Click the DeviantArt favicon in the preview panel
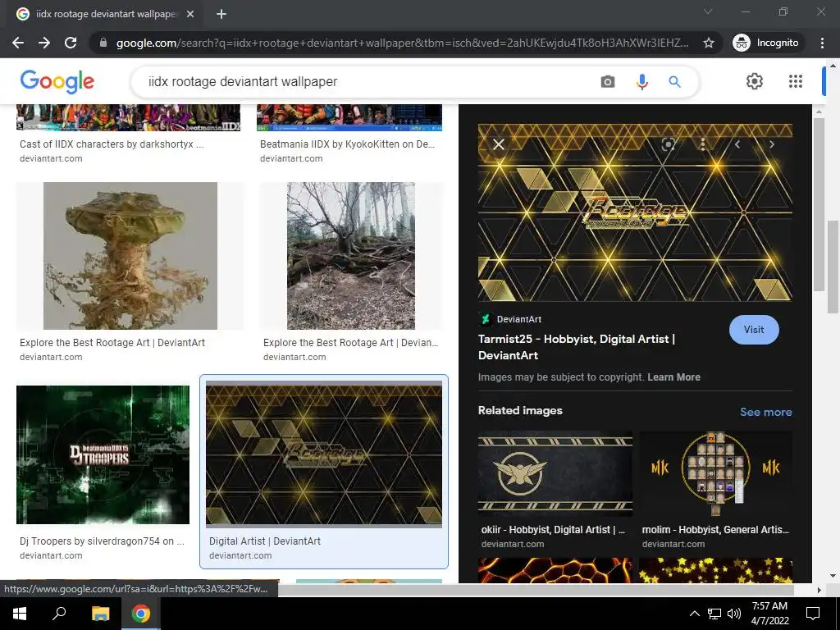840x630 pixels. point(486,319)
